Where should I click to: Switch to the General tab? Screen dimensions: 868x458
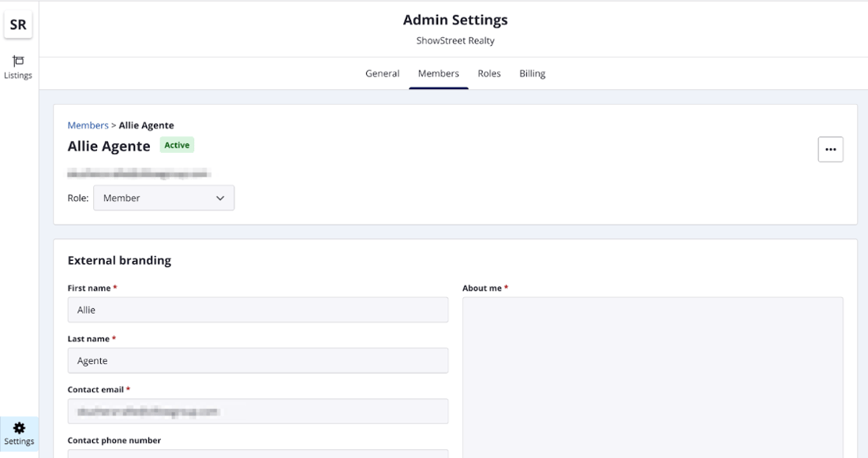382,73
